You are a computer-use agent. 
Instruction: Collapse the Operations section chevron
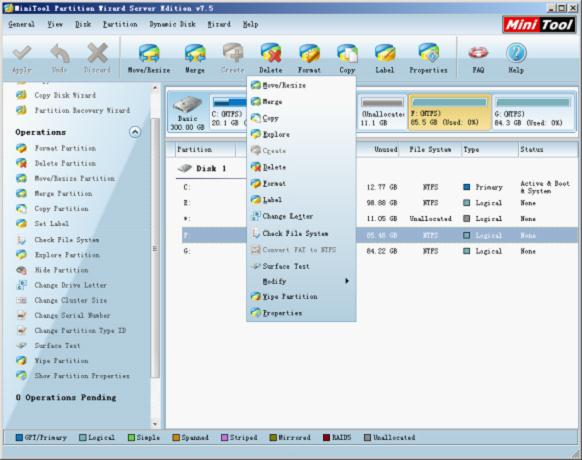pos(135,132)
